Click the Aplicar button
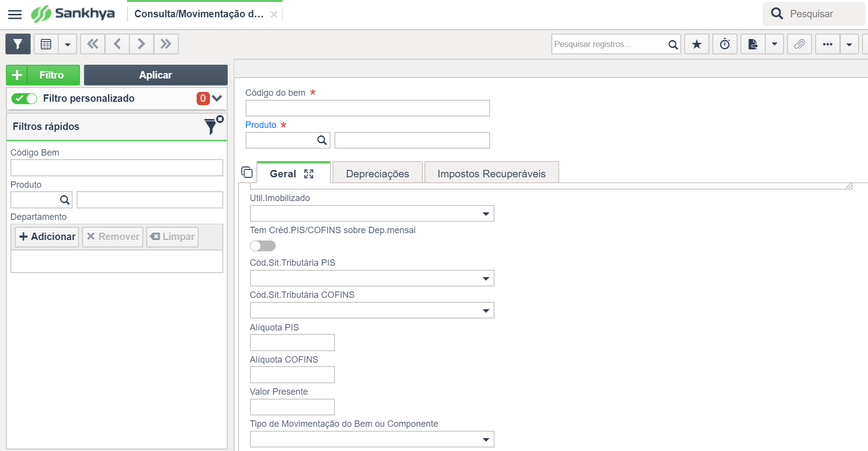Image resolution: width=868 pixels, height=451 pixels. pyautogui.click(x=156, y=75)
